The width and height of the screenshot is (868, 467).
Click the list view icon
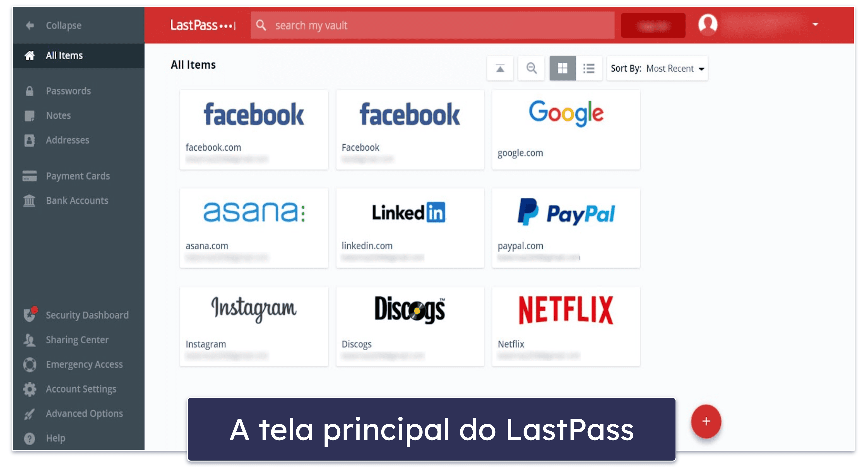(588, 68)
